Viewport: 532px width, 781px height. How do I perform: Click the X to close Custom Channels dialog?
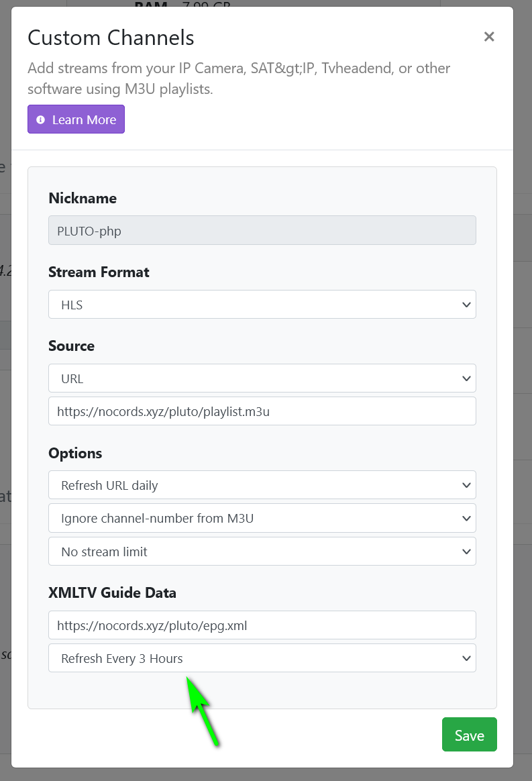[489, 37]
